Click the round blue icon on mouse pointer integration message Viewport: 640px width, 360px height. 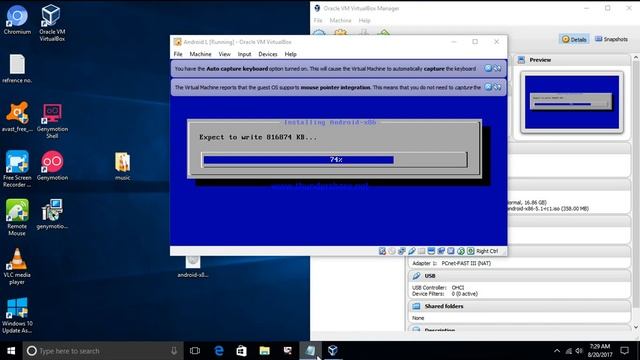[488, 87]
